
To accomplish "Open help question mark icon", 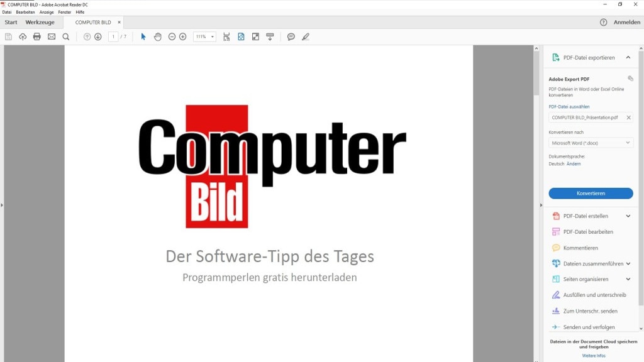I will click(x=603, y=23).
